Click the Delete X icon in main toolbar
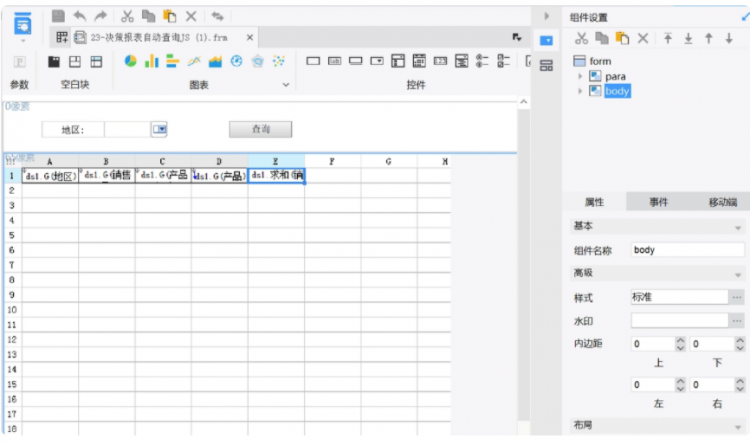This screenshot has height=445, width=750. click(x=191, y=16)
